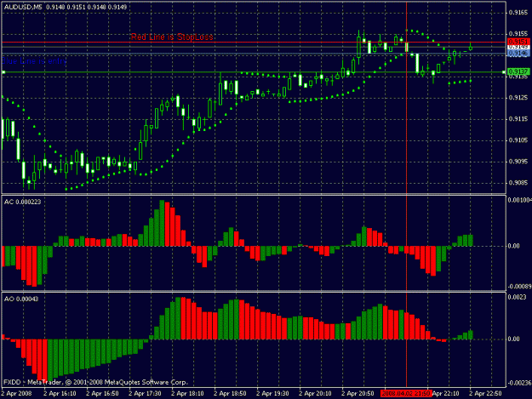This screenshot has height=399, width=532.
Task: Click the 2 Apr 2008 date label
Action: (x=16, y=394)
